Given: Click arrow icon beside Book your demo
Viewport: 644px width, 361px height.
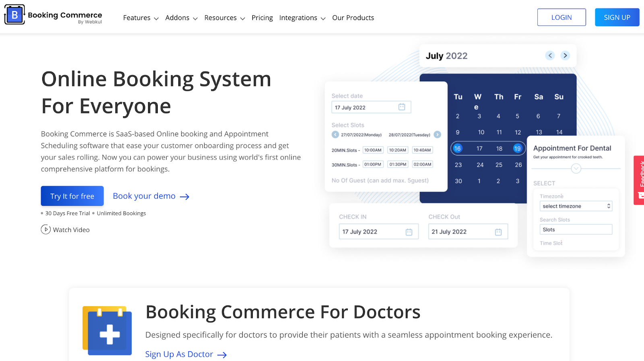Looking at the screenshot, I should (184, 197).
